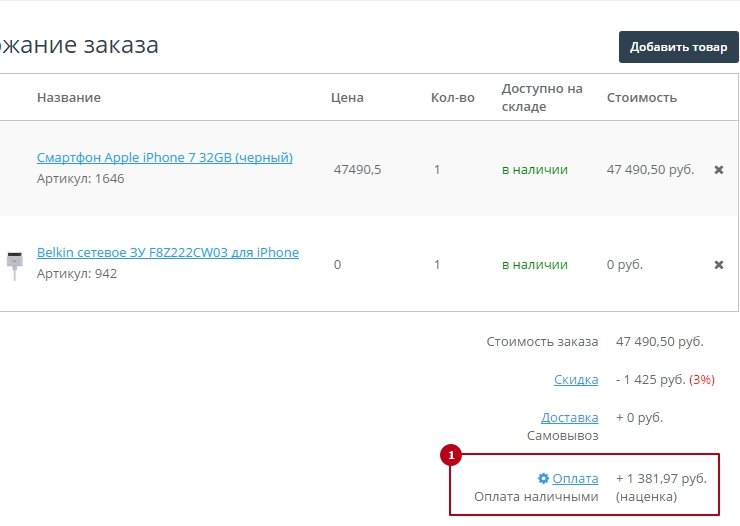The width and height of the screenshot is (740, 526).
Task: Click the "Добавить товар" button
Action: (678, 47)
